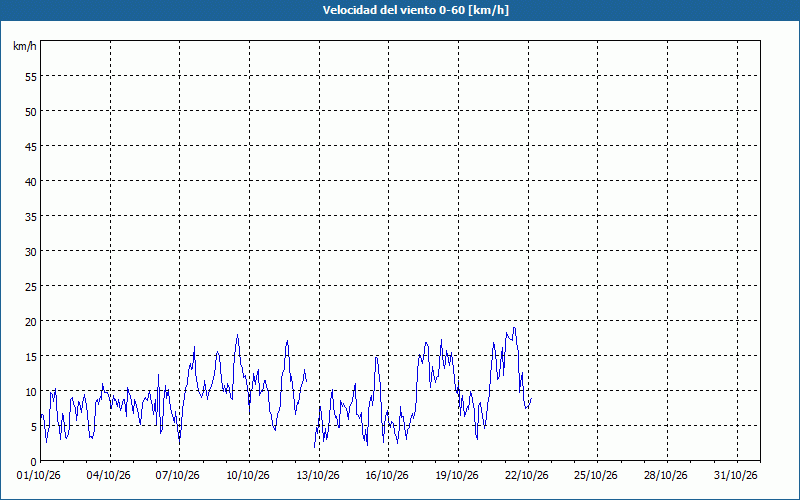Click the y-axis value '40'
The height and width of the screenshot is (500, 800).
pos(31,182)
